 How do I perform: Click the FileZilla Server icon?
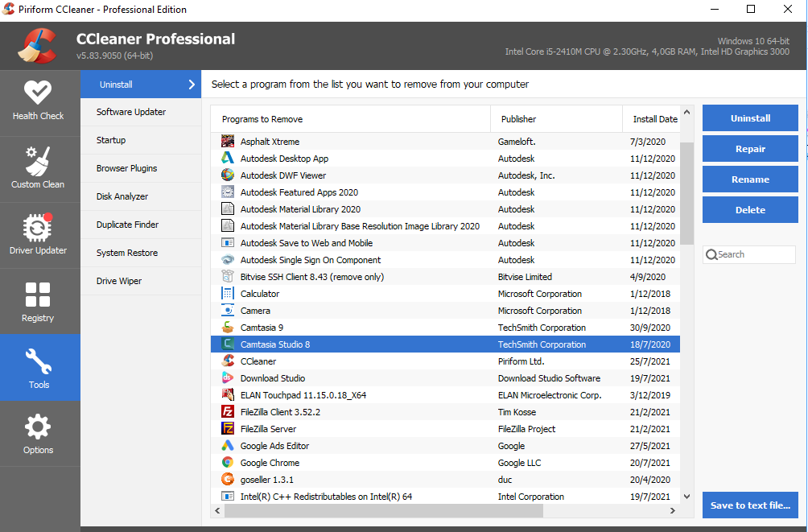[227, 429]
